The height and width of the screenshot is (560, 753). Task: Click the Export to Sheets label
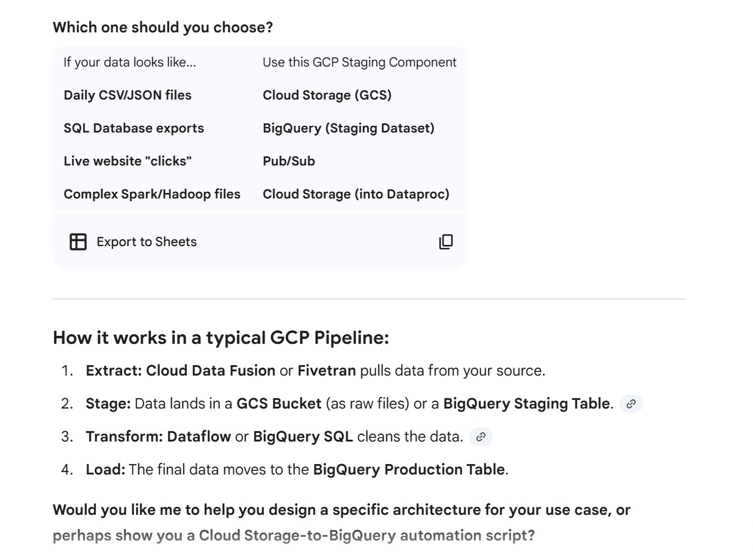pyautogui.click(x=147, y=242)
